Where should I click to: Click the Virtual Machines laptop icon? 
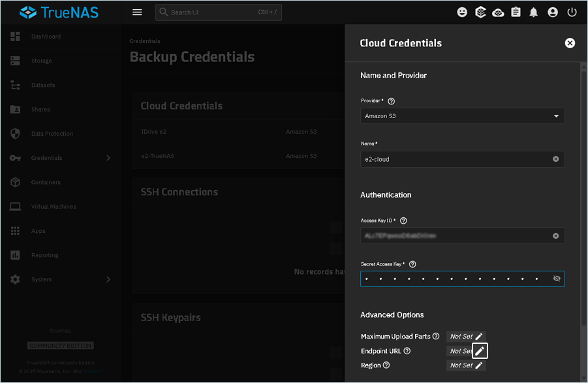(x=15, y=206)
